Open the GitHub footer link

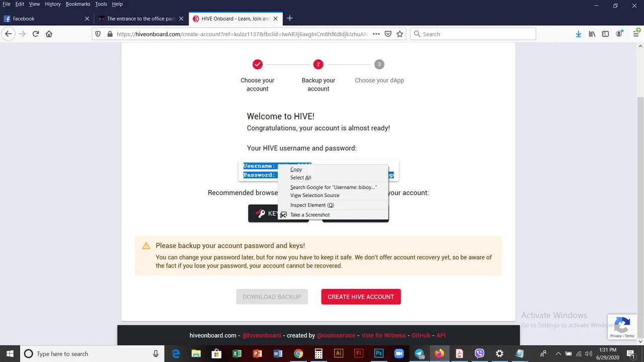click(421, 335)
